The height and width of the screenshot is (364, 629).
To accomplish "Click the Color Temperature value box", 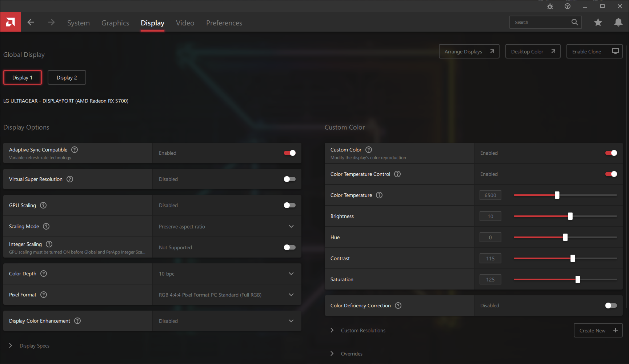I will (x=490, y=195).
